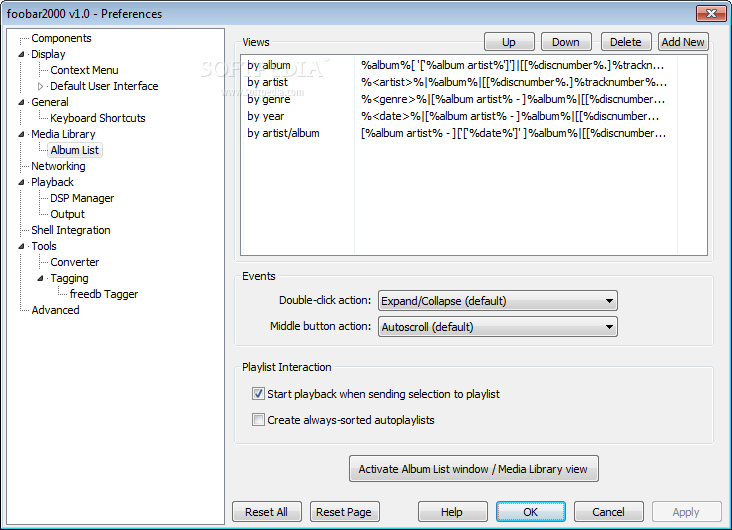Open the DSP Manager page
This screenshot has width=732, height=530.
point(82,198)
